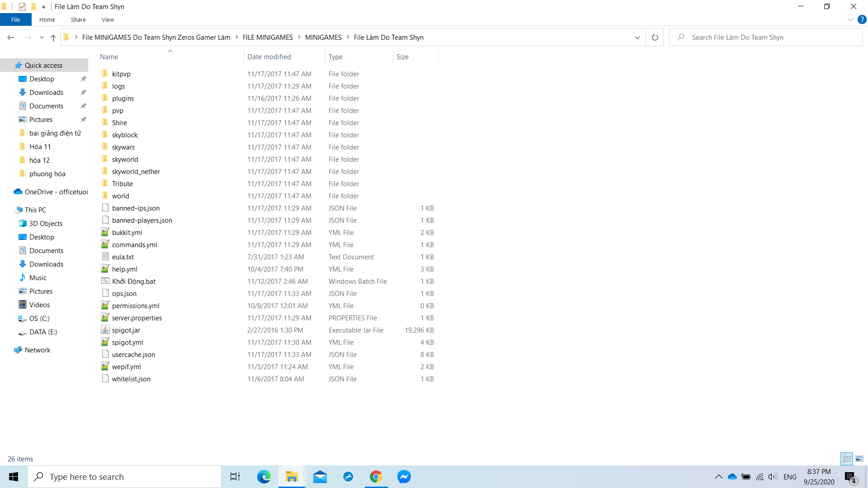Click the Back navigation arrow

pos(11,38)
